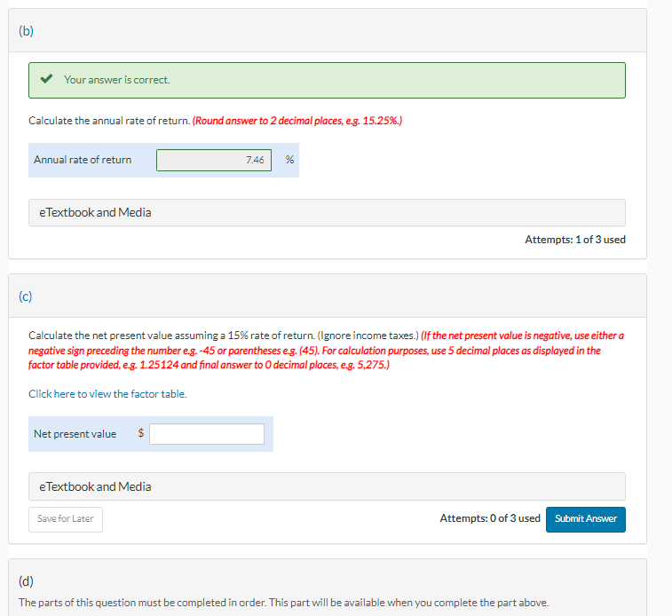Click the Annual rate of return field
The height and width of the screenshot is (616, 672).
tap(214, 160)
